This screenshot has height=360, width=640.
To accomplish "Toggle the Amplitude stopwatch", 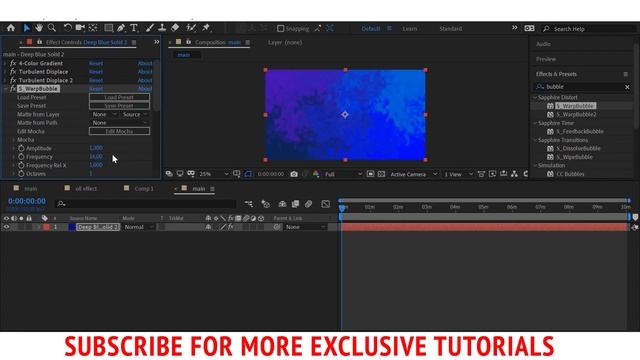I will click(x=21, y=148).
